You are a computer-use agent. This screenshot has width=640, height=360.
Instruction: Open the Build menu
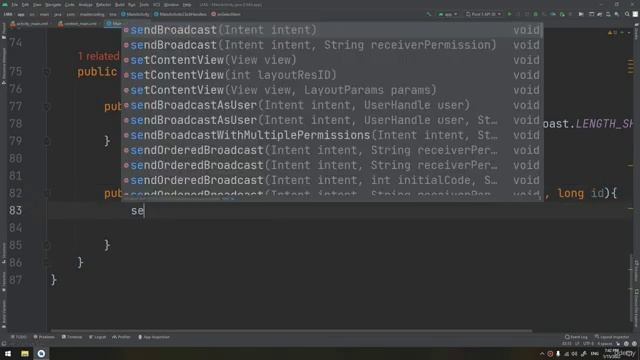(x=120, y=5)
